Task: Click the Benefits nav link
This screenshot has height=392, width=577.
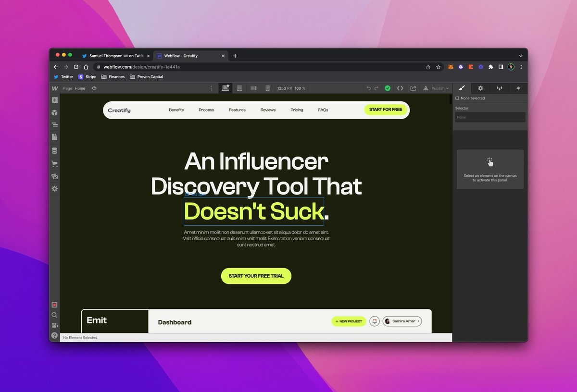Action: click(x=176, y=110)
